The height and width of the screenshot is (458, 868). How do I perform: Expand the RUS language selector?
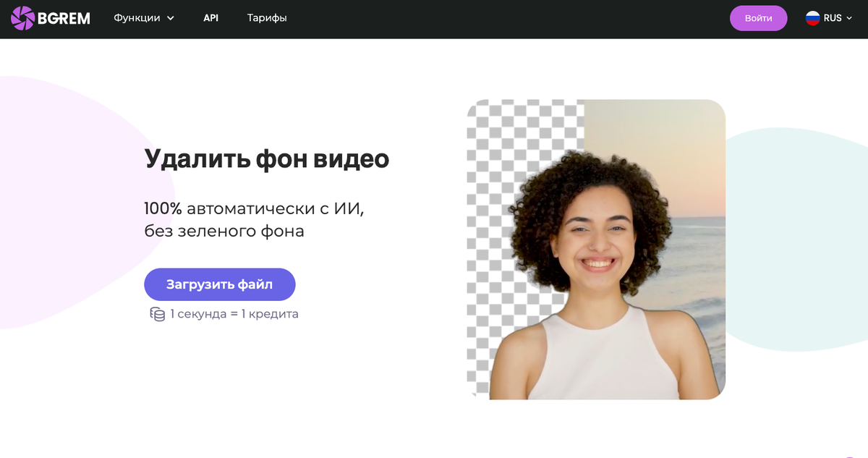point(829,18)
